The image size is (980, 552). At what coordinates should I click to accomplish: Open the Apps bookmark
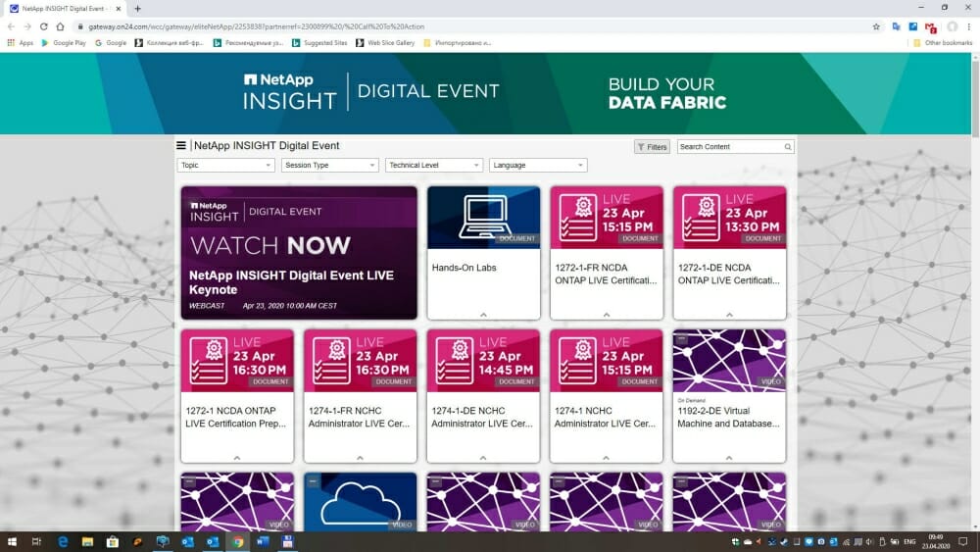(20, 43)
